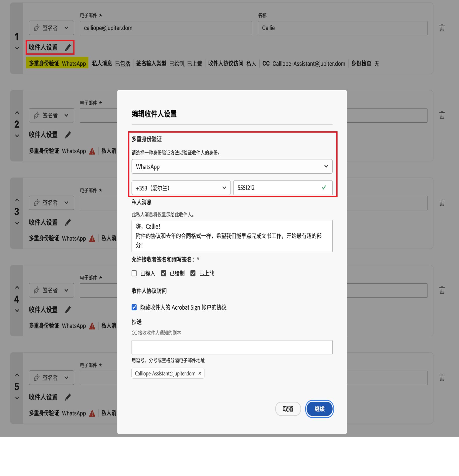Open recipient 2 签名者 role dropdown

[x=51, y=115]
